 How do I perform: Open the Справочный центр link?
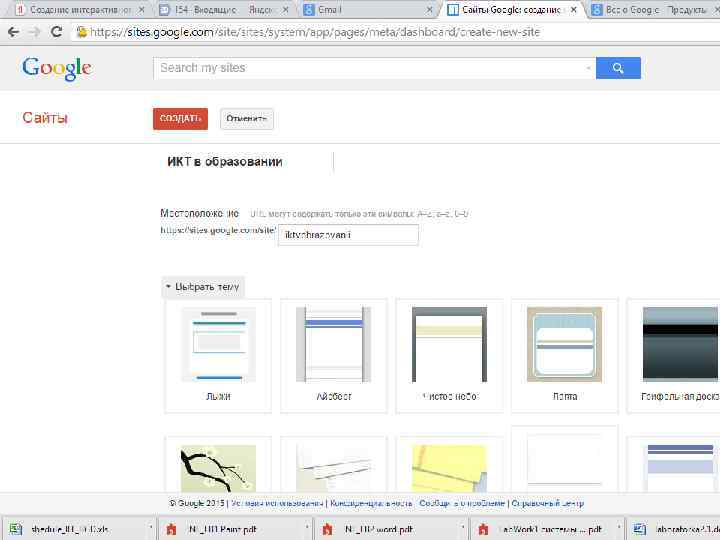tap(547, 503)
